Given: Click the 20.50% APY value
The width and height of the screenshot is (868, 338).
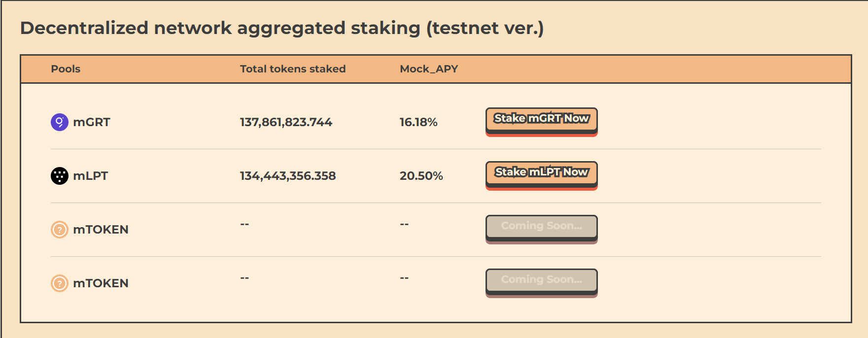Looking at the screenshot, I should click(x=421, y=176).
